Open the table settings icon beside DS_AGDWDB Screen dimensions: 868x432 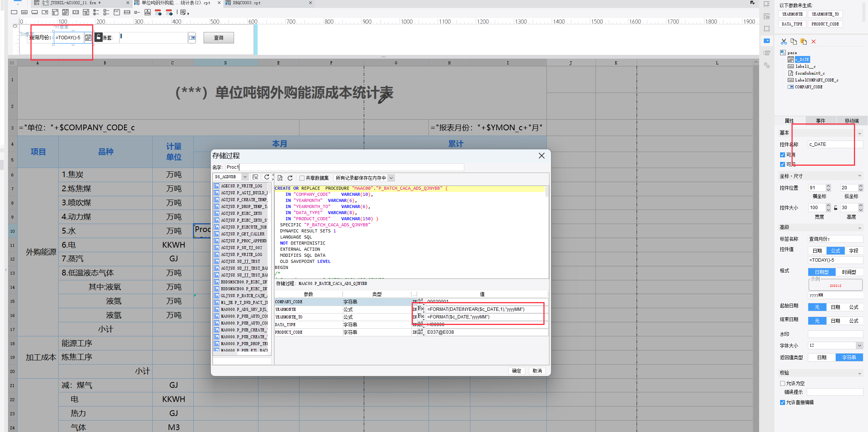click(x=255, y=177)
